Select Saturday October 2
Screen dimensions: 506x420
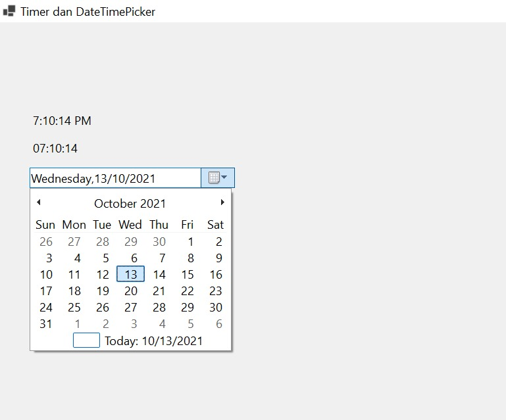[x=219, y=241]
